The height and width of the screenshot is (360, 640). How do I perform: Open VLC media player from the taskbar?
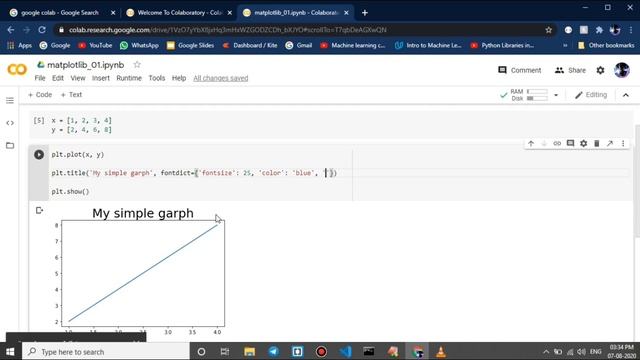[x=441, y=351]
